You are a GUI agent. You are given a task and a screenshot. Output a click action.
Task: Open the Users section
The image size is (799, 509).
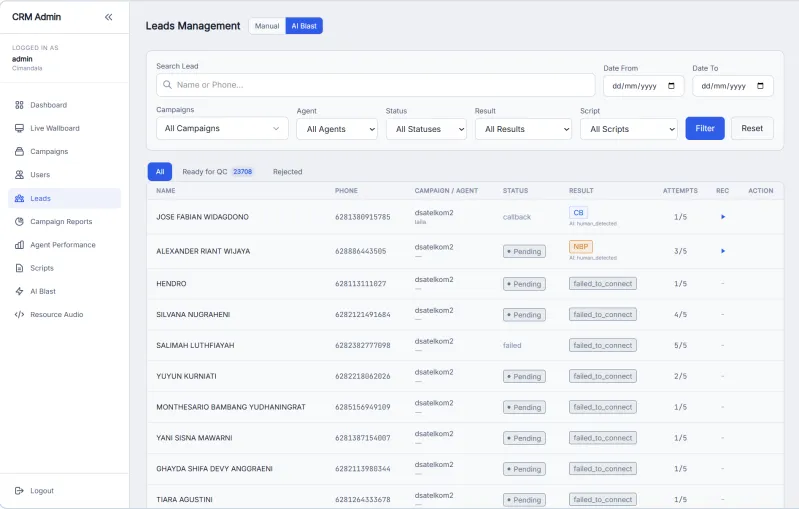click(x=65, y=175)
